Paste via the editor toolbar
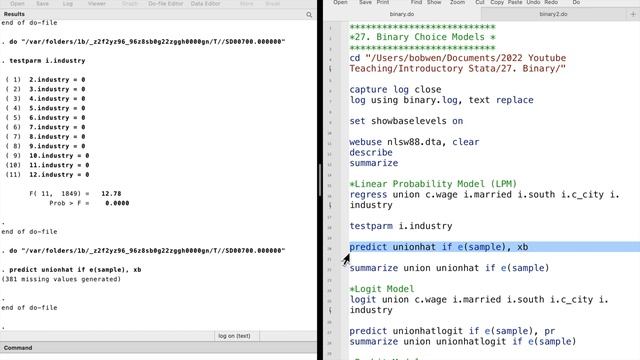 point(515,2)
